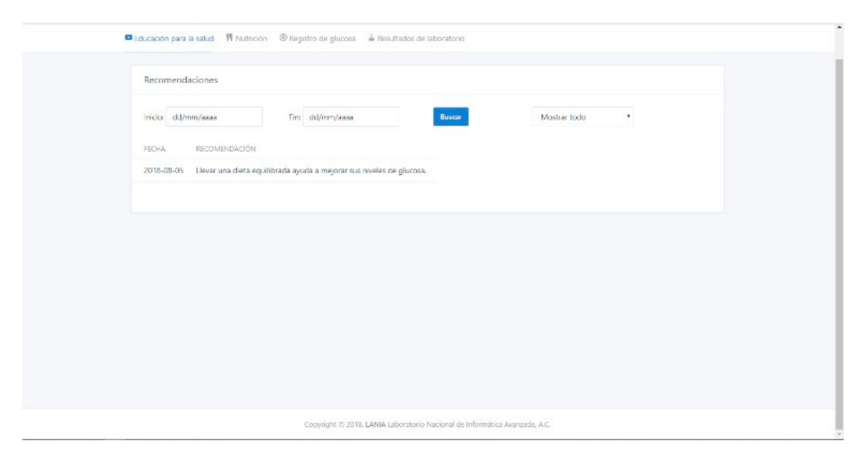Switch to the Nutrición tab
This screenshot has width=868, height=464.
point(251,38)
